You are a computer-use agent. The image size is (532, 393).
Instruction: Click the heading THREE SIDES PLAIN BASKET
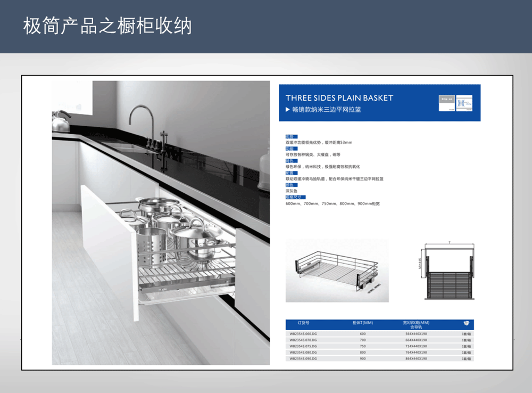click(339, 98)
